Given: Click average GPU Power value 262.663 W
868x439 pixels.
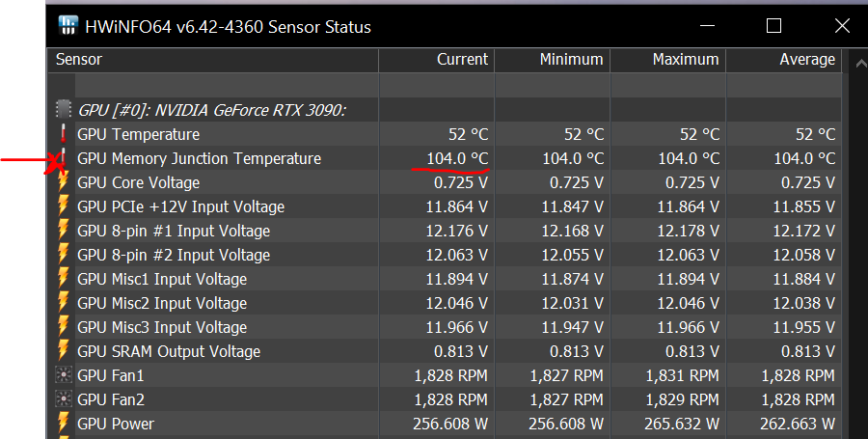Looking at the screenshot, I should click(x=798, y=424).
